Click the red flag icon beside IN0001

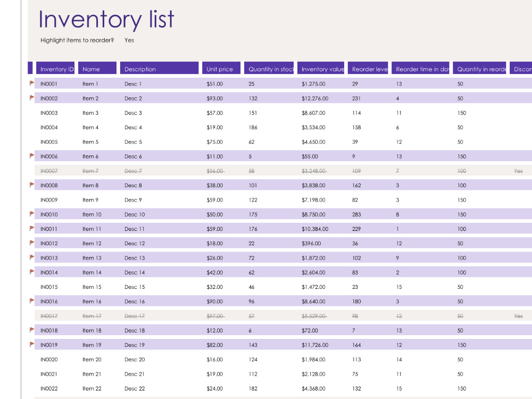32,83
